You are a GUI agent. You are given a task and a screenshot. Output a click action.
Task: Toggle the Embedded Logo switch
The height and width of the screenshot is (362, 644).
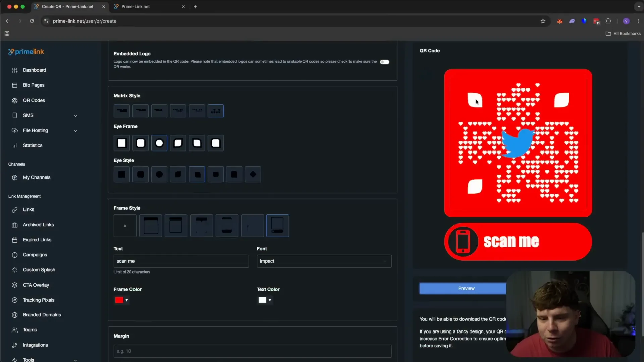(x=385, y=62)
